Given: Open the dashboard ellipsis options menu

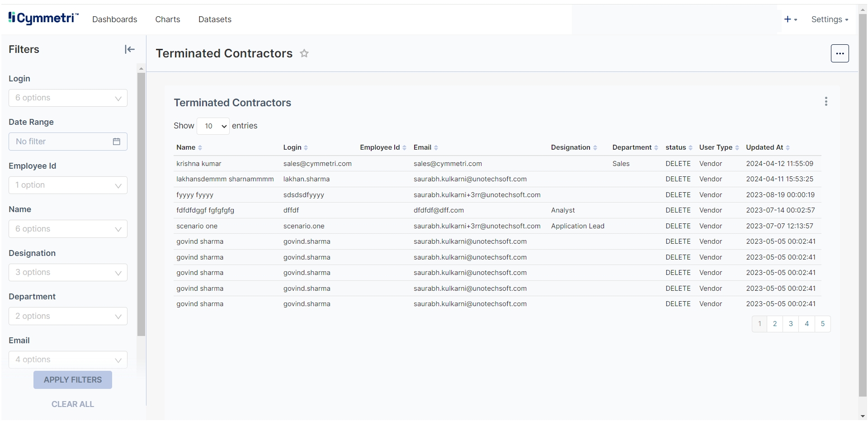Looking at the screenshot, I should tap(840, 53).
